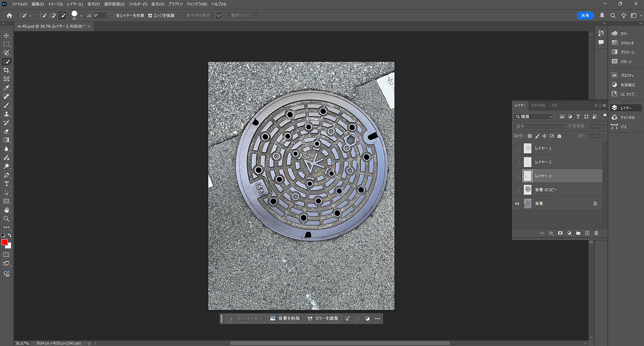Open the 色調補正 panel button
The width and height of the screenshot is (644, 346).
(x=626, y=85)
